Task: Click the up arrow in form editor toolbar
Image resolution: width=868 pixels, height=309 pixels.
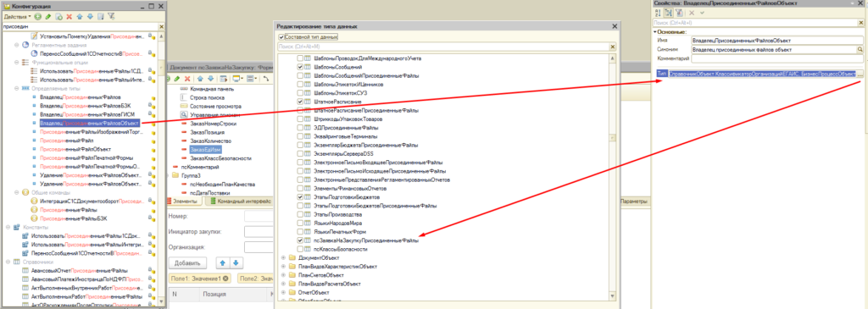Action: (x=200, y=79)
